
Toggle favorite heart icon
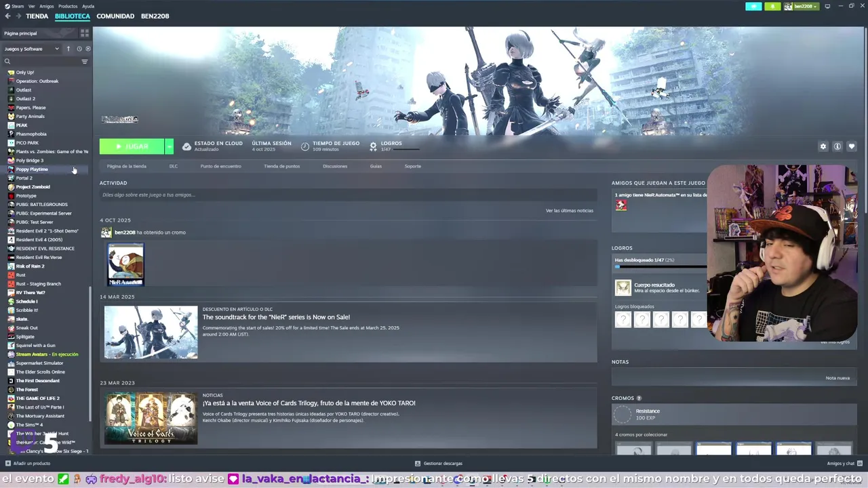tap(852, 146)
